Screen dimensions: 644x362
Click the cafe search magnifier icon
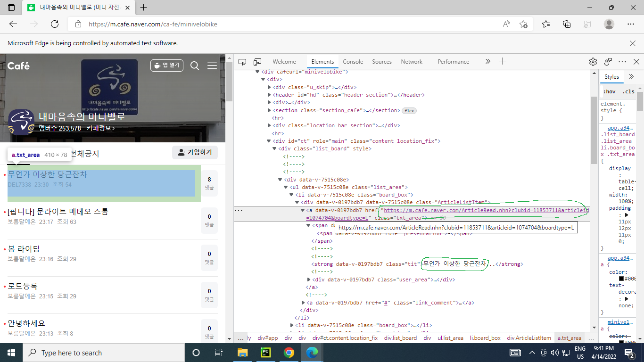[195, 66]
